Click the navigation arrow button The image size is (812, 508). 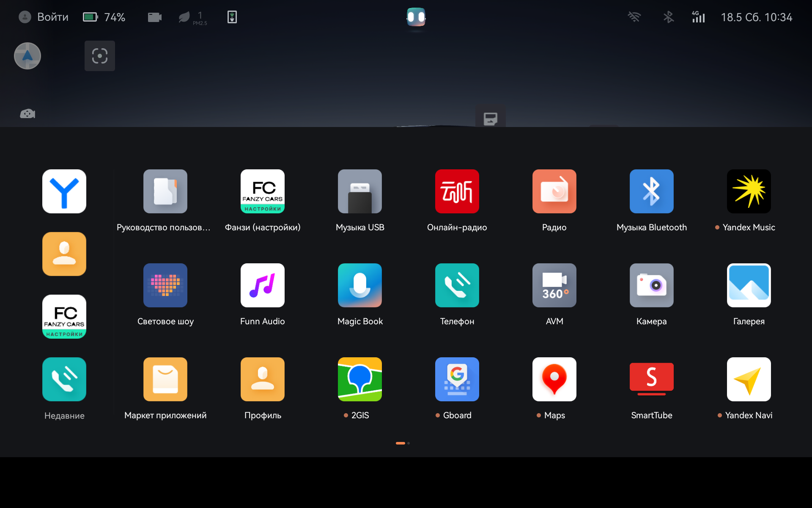point(27,56)
